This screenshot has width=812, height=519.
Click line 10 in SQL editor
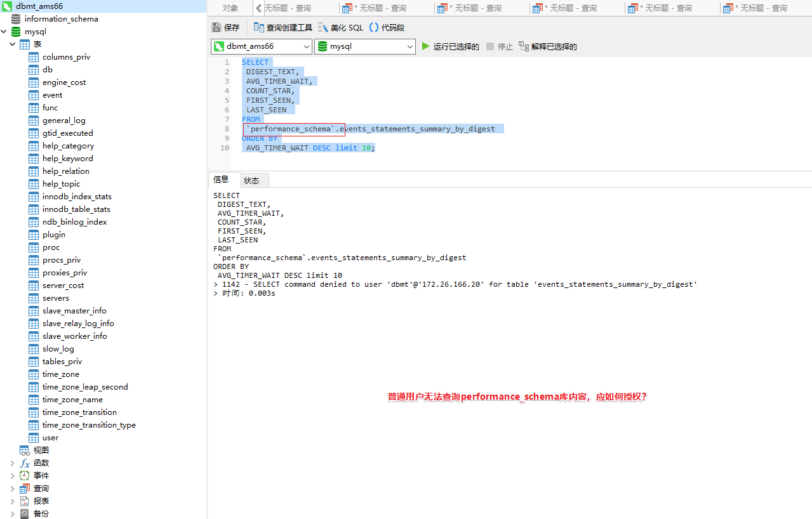[309, 148]
